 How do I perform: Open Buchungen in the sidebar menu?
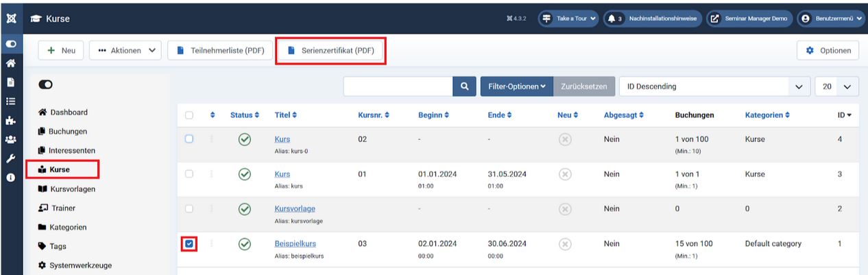pyautogui.click(x=67, y=131)
